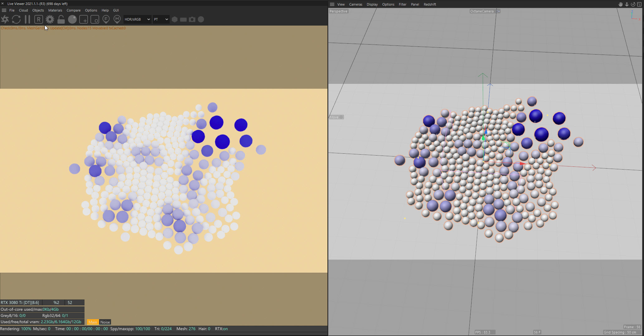Open the Live Viewer Options menu
This screenshot has width=644, height=336.
pos(91,10)
